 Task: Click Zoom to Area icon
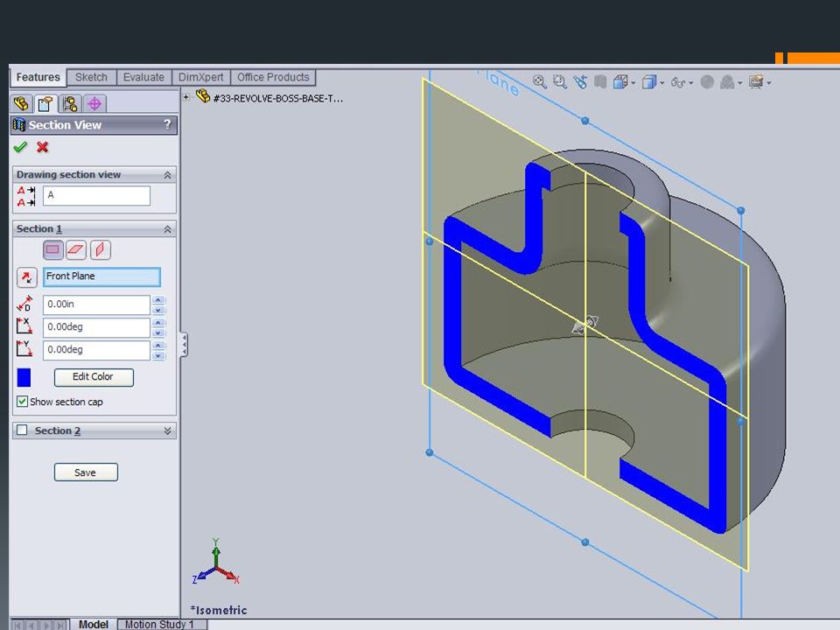(x=560, y=82)
